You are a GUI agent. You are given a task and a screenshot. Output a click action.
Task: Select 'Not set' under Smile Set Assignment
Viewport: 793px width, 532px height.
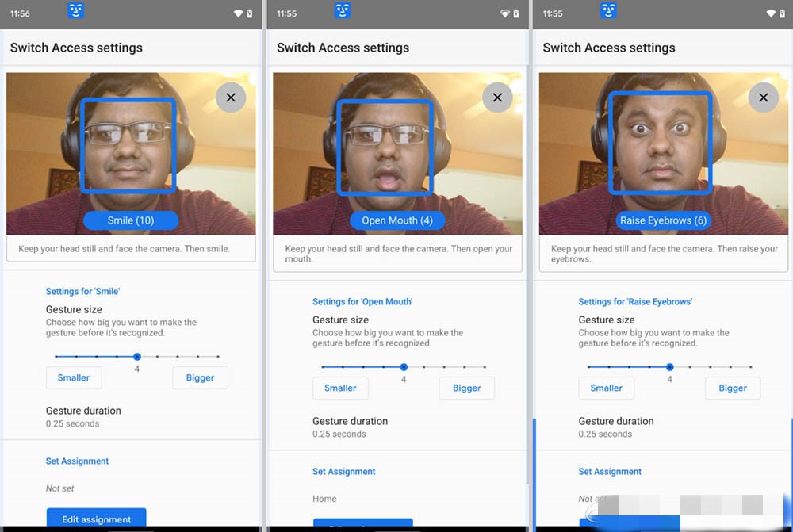pyautogui.click(x=59, y=488)
